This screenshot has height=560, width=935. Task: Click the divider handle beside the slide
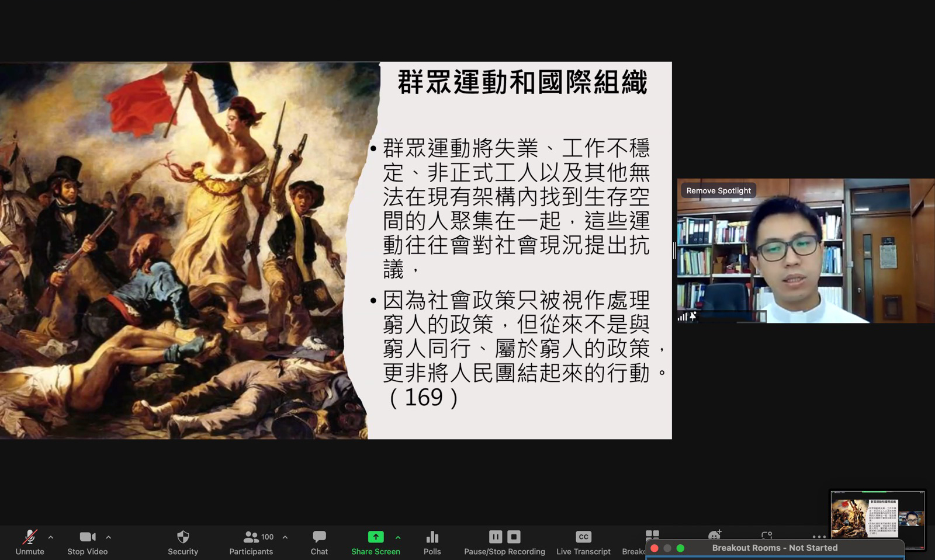tap(674, 251)
